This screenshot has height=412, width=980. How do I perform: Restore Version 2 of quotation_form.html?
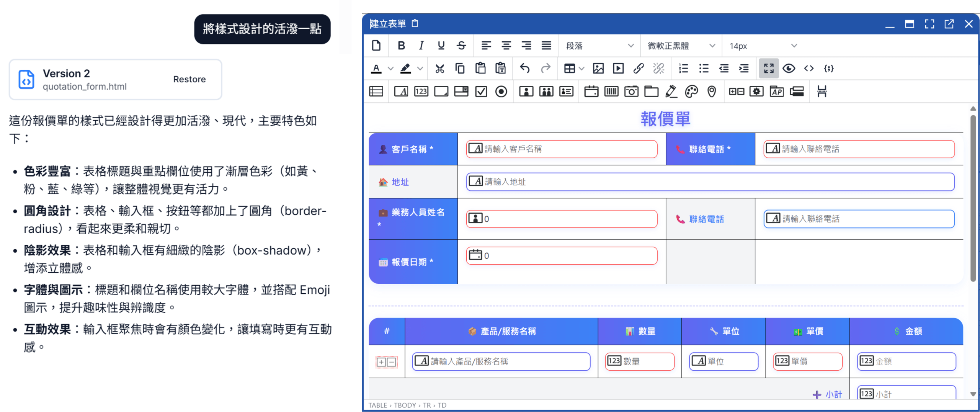pos(189,79)
